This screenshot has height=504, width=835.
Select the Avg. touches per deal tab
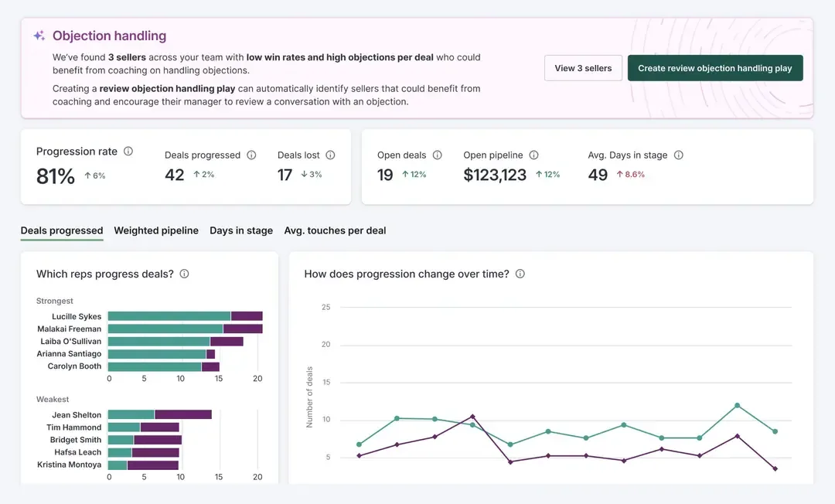point(335,230)
